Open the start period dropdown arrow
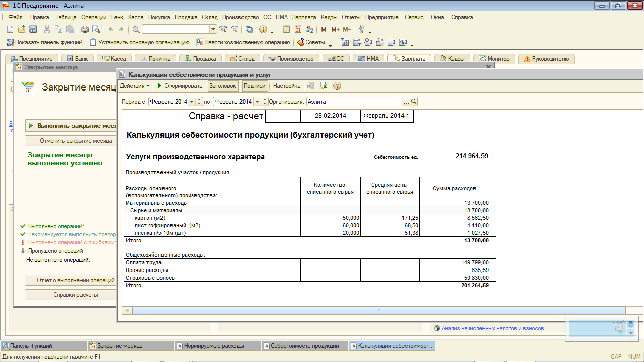The width and height of the screenshot is (644, 362). tap(191, 102)
